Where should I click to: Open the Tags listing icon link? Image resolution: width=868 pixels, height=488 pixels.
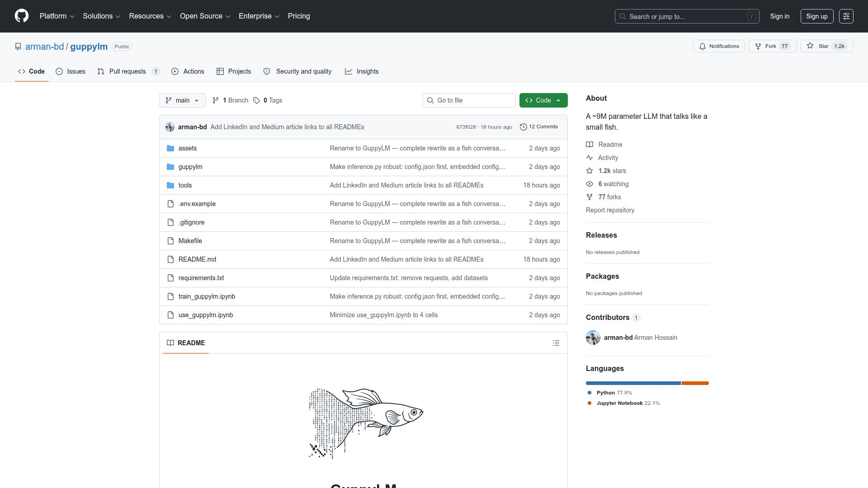[x=257, y=100]
